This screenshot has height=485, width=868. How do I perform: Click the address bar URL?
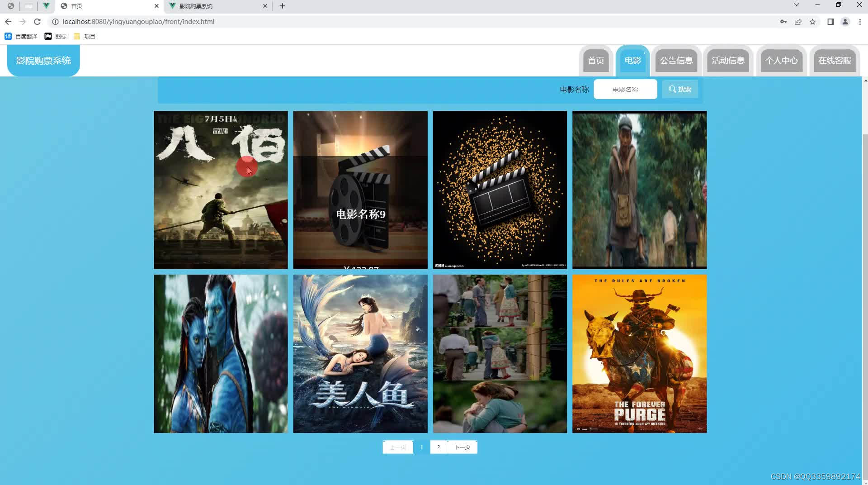click(138, 22)
